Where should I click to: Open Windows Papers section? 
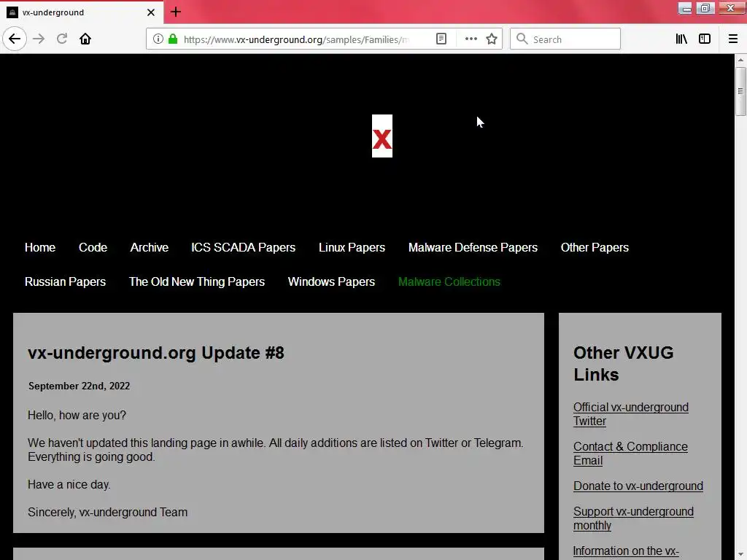(332, 282)
